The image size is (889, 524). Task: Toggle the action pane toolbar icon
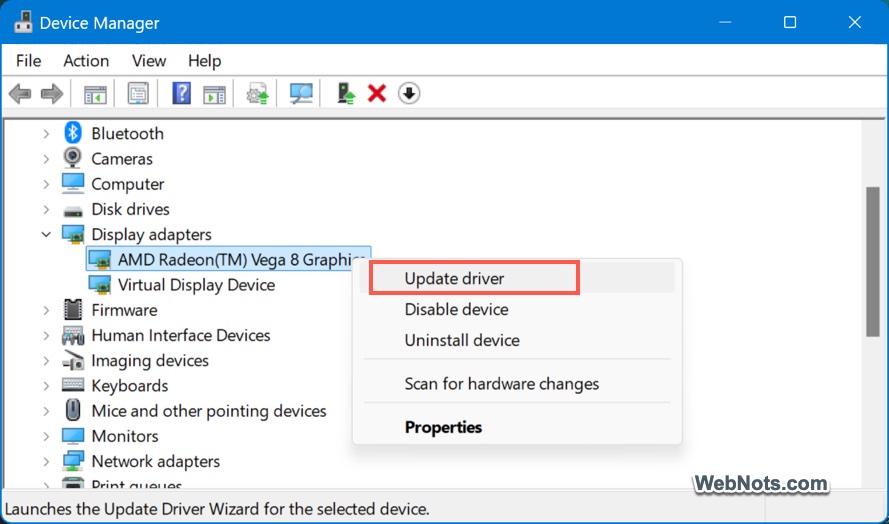click(x=214, y=94)
